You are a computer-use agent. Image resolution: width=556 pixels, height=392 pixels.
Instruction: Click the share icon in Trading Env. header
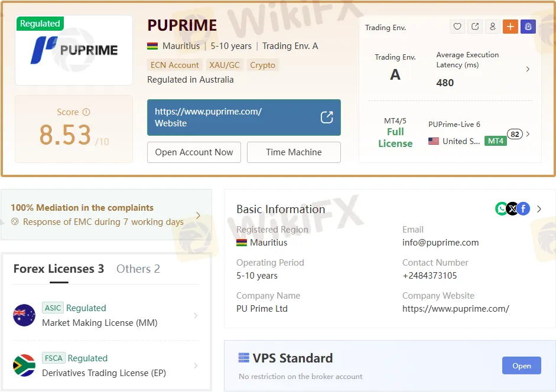[475, 27]
